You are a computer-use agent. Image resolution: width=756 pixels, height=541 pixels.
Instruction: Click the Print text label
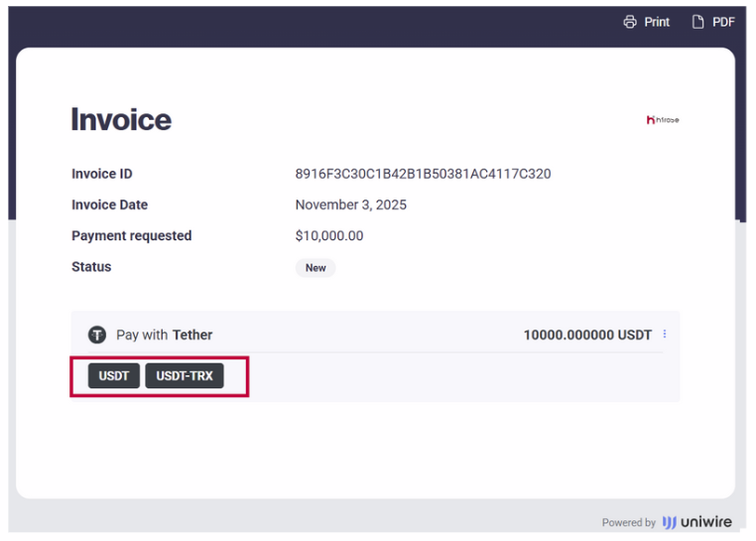(x=657, y=22)
